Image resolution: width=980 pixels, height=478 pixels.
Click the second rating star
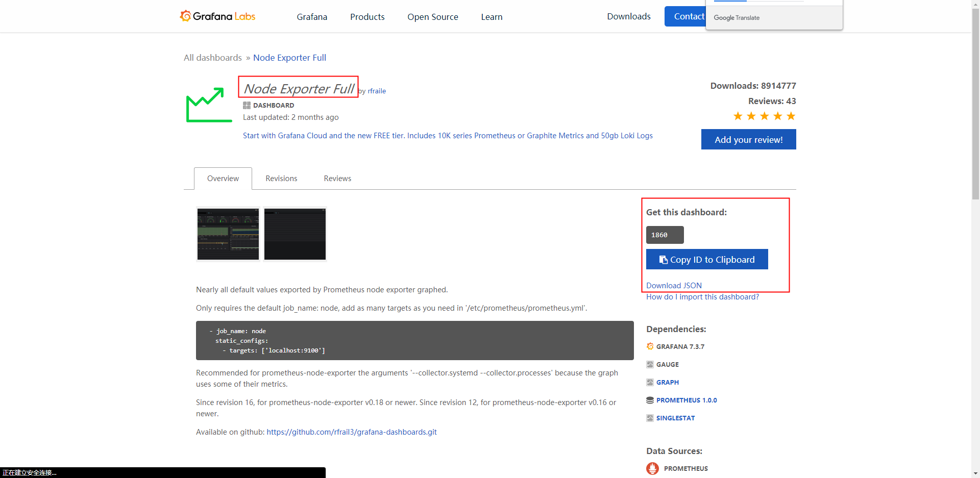pos(751,116)
